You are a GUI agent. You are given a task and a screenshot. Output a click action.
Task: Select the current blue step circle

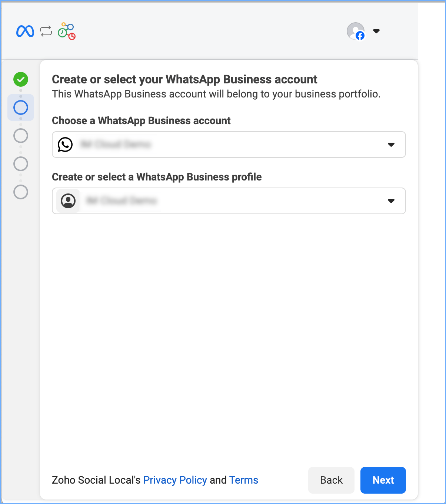(x=21, y=107)
